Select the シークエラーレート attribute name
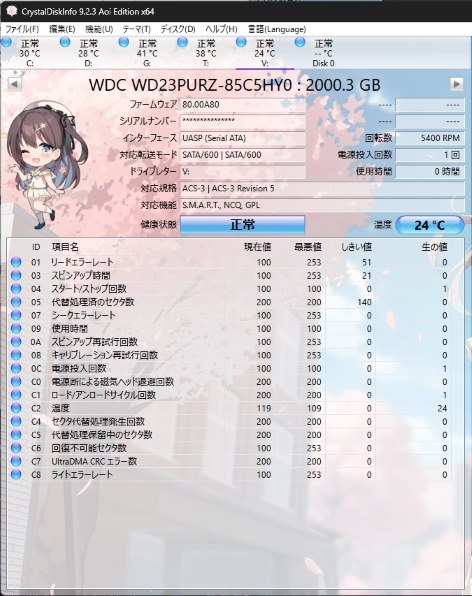This screenshot has height=596, width=472. coord(83,315)
